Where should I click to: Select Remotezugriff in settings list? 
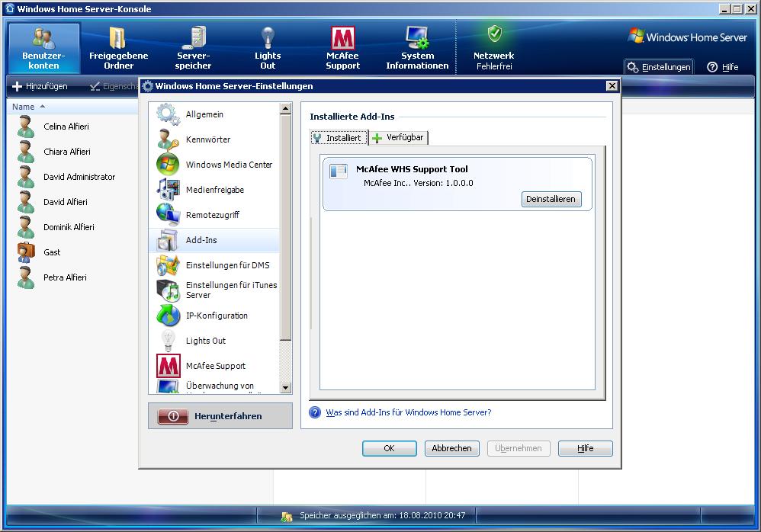coord(212,215)
